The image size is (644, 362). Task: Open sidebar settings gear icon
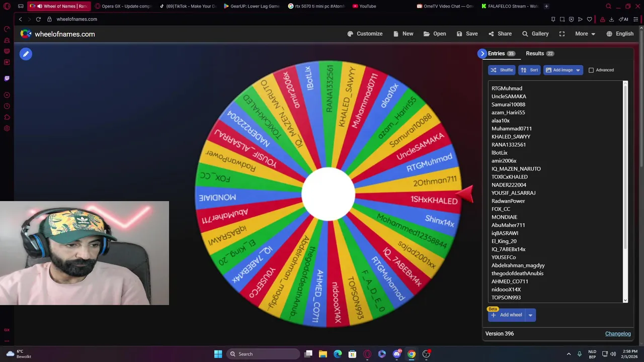tap(7, 128)
